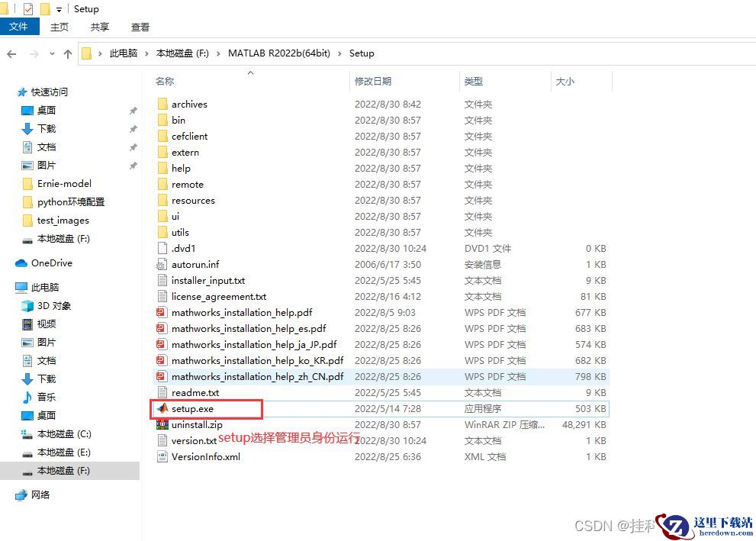Select the version.txt file icon
756x541 pixels.
click(x=162, y=441)
